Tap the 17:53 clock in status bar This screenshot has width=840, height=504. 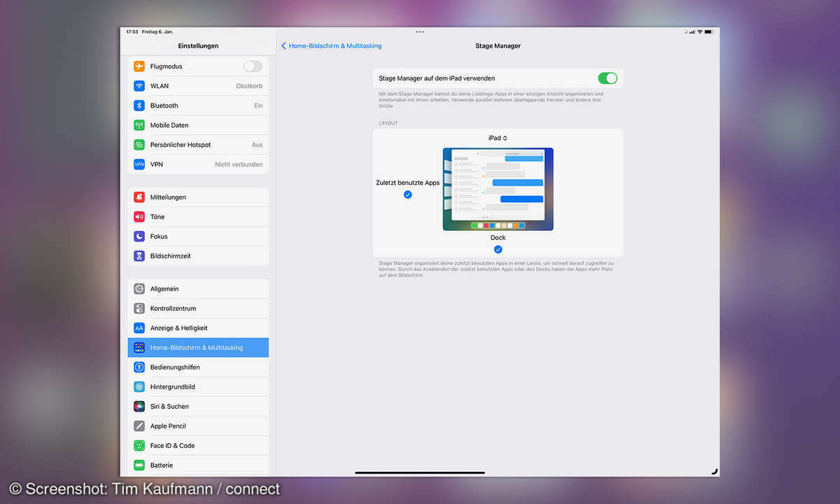132,31
